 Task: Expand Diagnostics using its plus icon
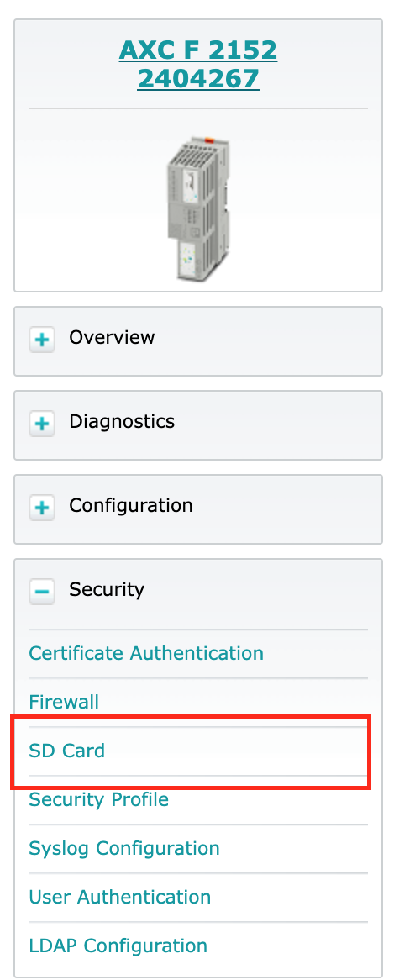(x=42, y=424)
